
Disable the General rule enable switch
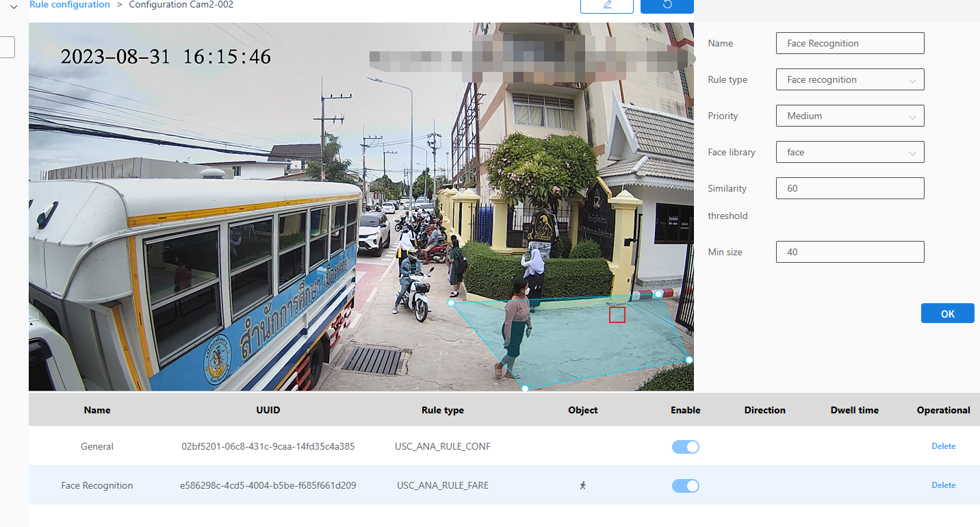pos(685,447)
